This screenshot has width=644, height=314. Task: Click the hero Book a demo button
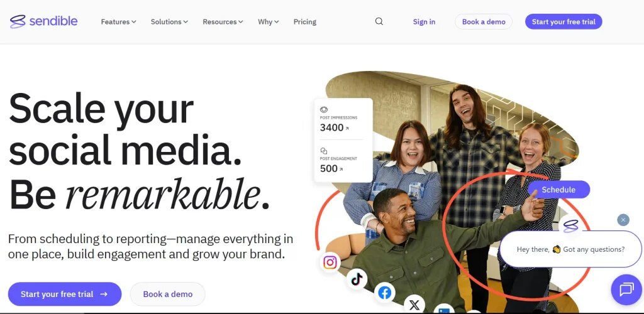167,294
